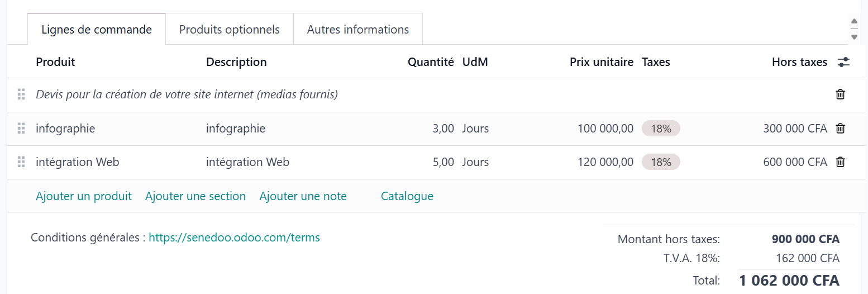The image size is (868, 294).
Task: Delete the intégration Web order line
Action: tap(840, 162)
